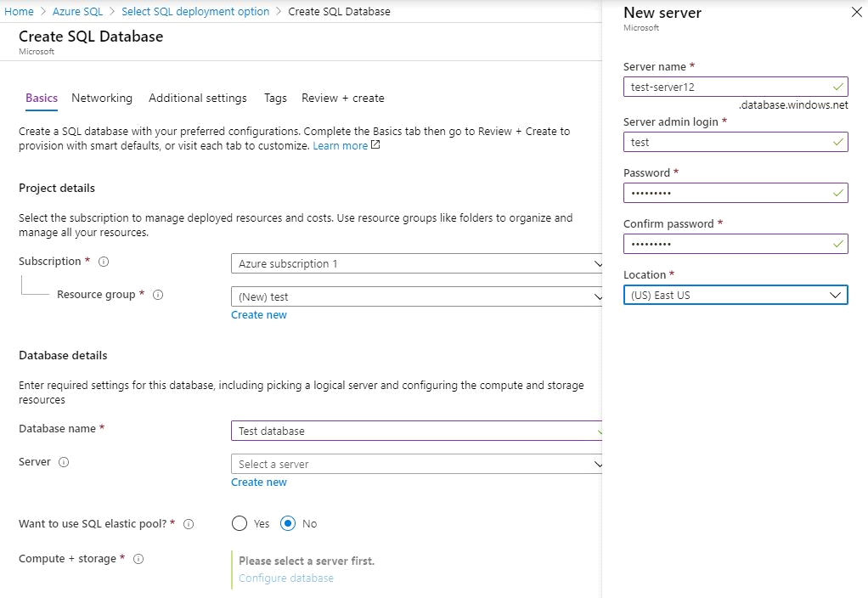Go to the Review + create tab
868x598 pixels.
(x=343, y=99)
